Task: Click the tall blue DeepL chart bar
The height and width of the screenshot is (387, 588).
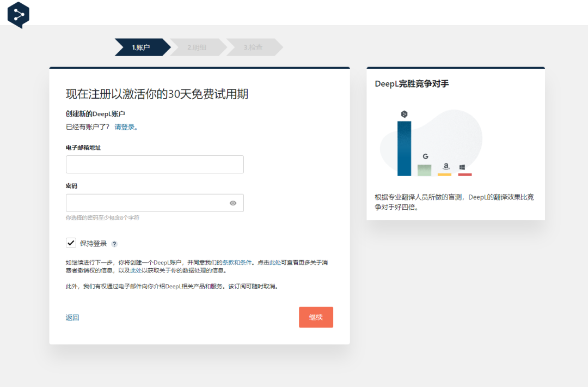Action: tap(404, 148)
